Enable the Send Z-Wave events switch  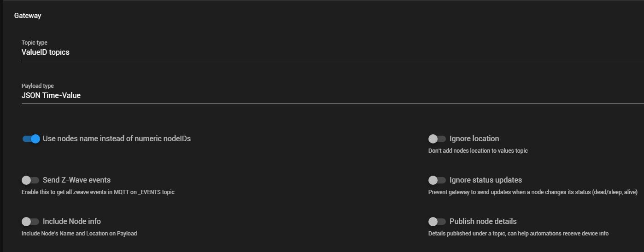point(30,180)
